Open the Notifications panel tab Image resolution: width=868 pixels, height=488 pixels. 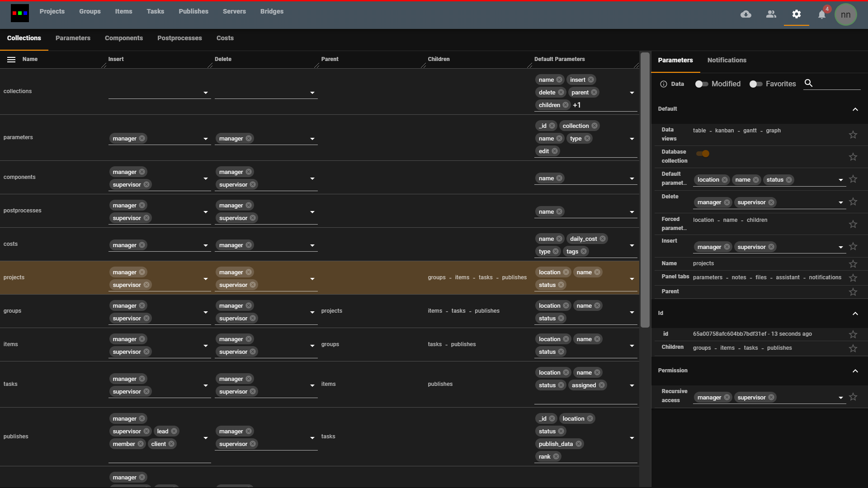(x=726, y=60)
